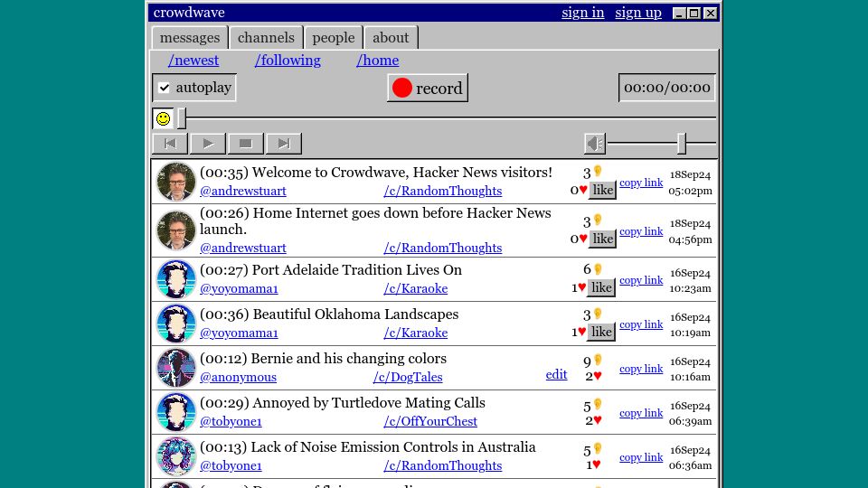Open /c/RandomThoughts on Home Internet message

tap(443, 248)
